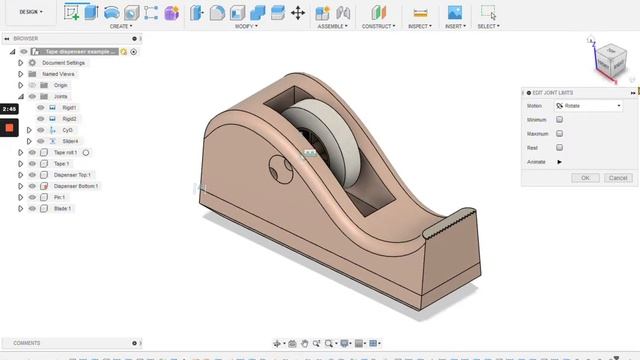Viewport: 640px width, 360px height.
Task: Confirm joint limits with OK
Action: coord(585,178)
